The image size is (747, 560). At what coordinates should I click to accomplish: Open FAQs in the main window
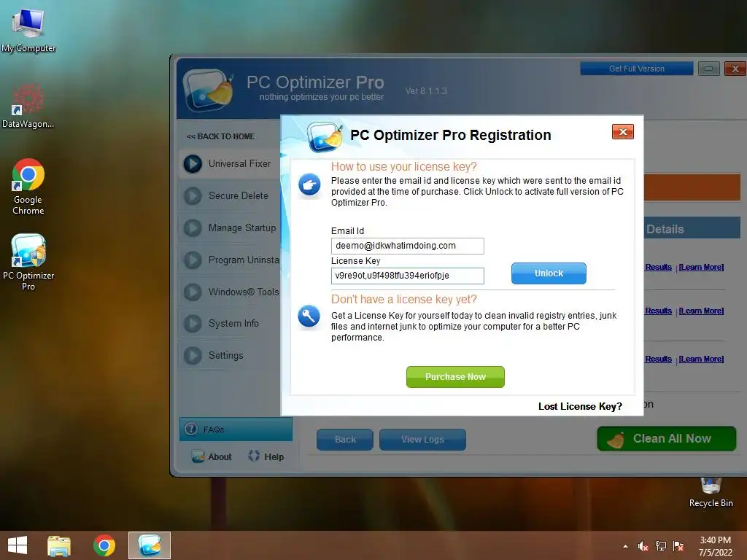(x=236, y=429)
